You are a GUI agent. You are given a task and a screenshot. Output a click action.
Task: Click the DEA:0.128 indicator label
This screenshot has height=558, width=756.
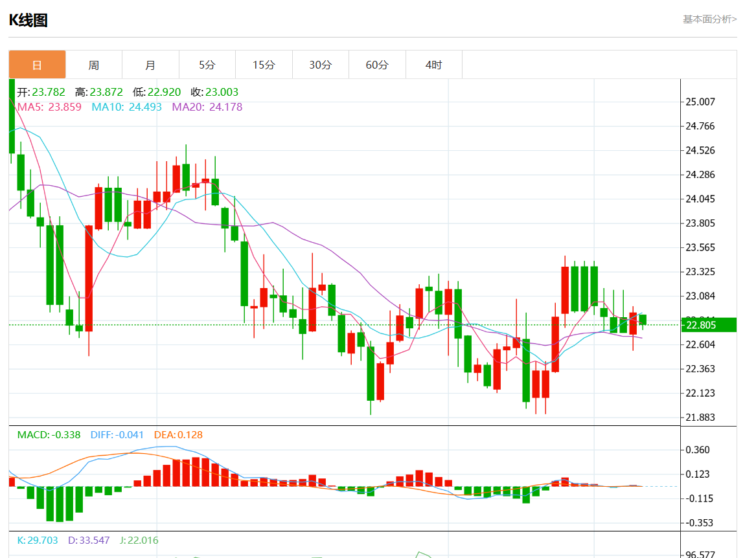178,434
